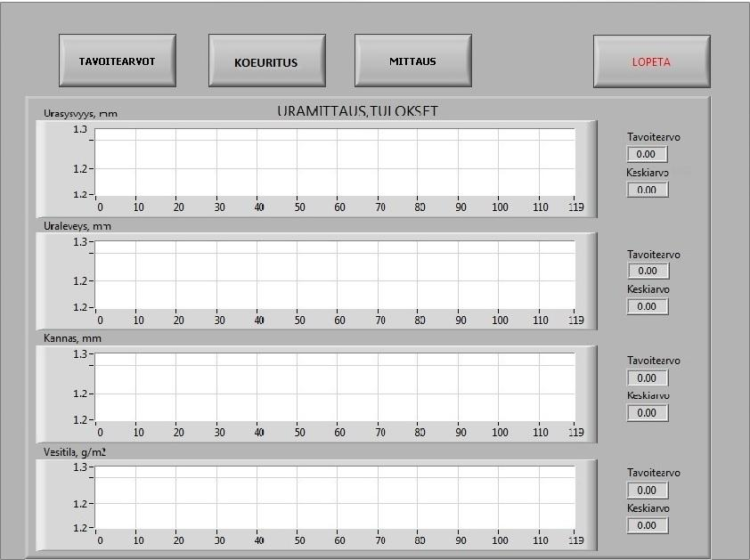The width and height of the screenshot is (750, 560).
Task: Select the Kannas Keskiarvo value field
Action: [x=648, y=413]
